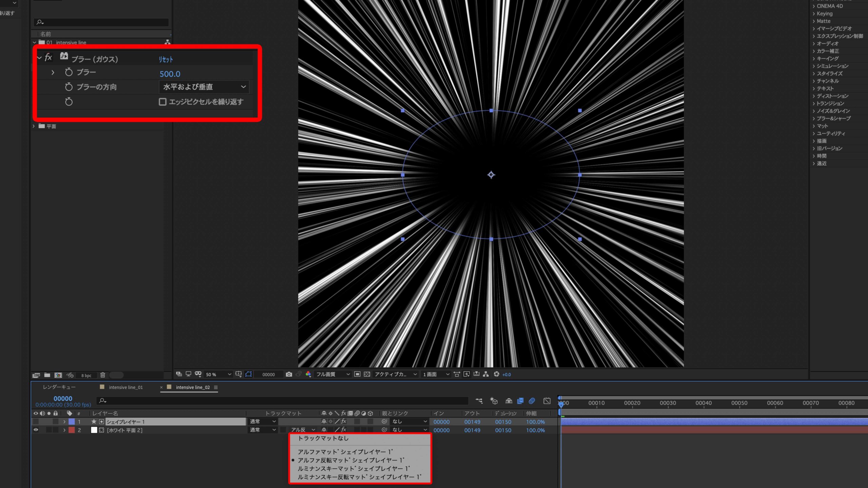Click the composition mini-flowchart icon in timeline
The width and height of the screenshot is (868, 488).
(x=479, y=401)
